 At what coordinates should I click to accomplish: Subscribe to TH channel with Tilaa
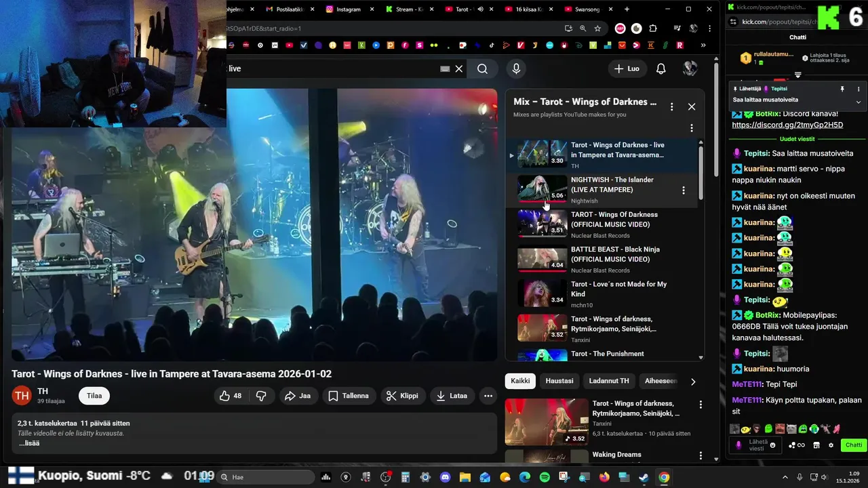94,396
